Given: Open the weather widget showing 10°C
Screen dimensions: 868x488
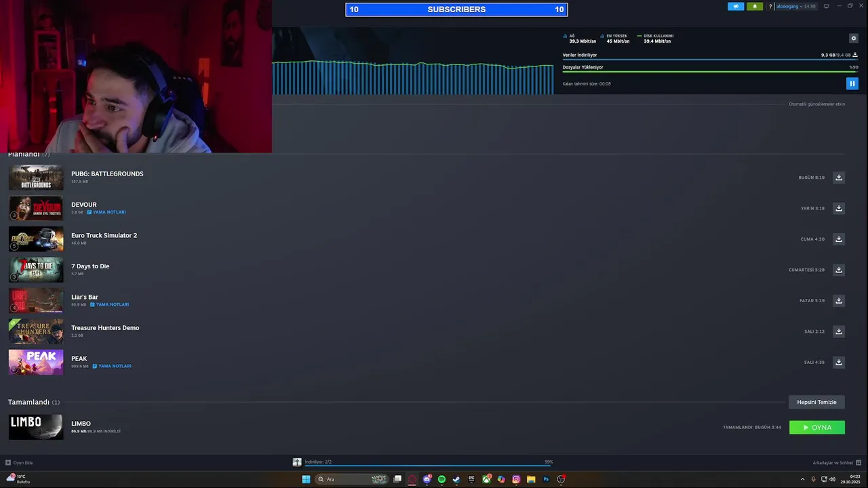Looking at the screenshot, I should (18, 479).
